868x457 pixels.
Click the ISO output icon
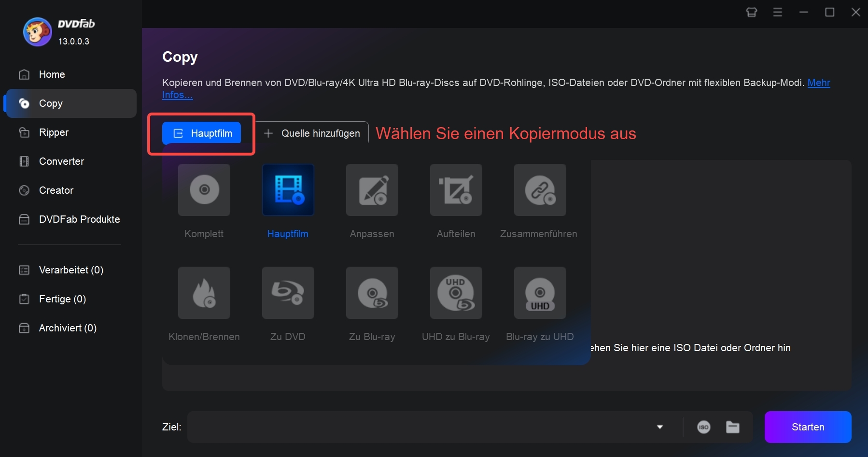click(704, 427)
